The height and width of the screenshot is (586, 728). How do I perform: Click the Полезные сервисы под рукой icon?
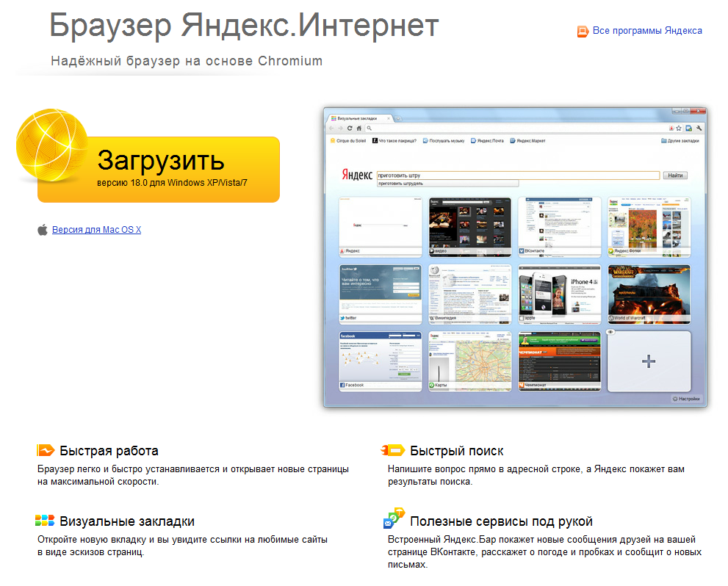coord(394,518)
